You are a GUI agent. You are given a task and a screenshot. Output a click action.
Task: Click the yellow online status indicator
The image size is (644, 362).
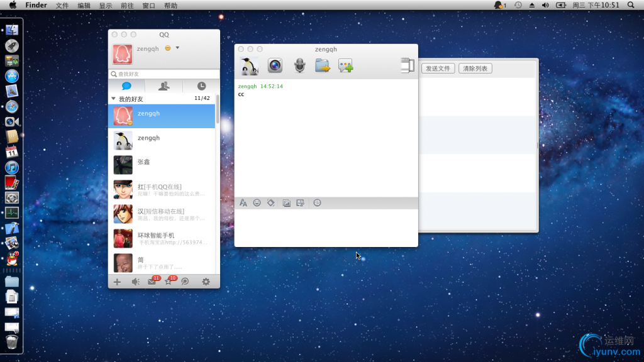(167, 48)
